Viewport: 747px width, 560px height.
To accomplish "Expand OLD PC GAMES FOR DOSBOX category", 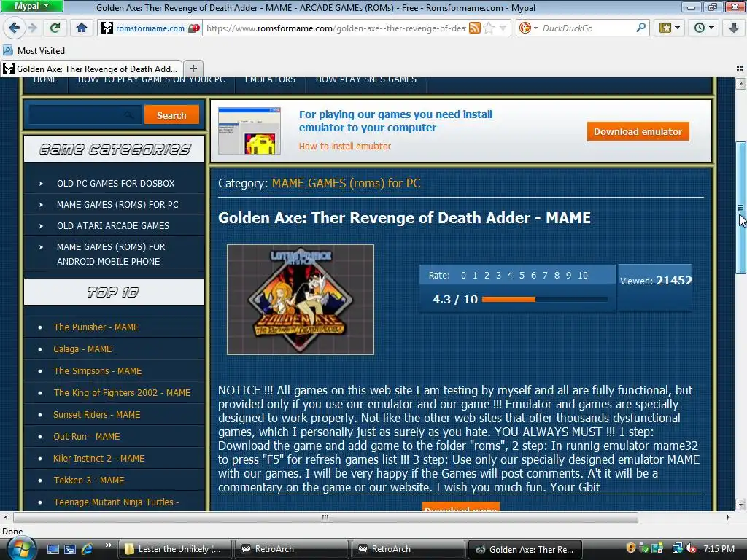I will [115, 183].
